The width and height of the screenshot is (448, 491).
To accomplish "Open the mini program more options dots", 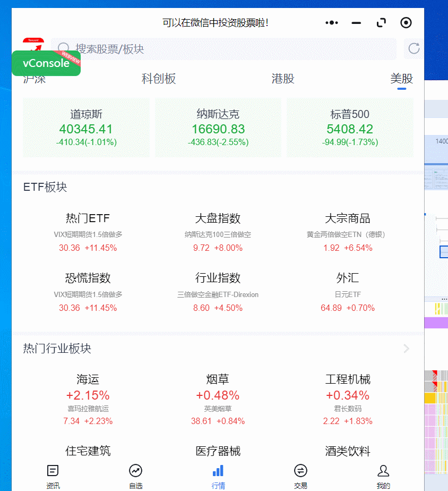I will [x=331, y=22].
